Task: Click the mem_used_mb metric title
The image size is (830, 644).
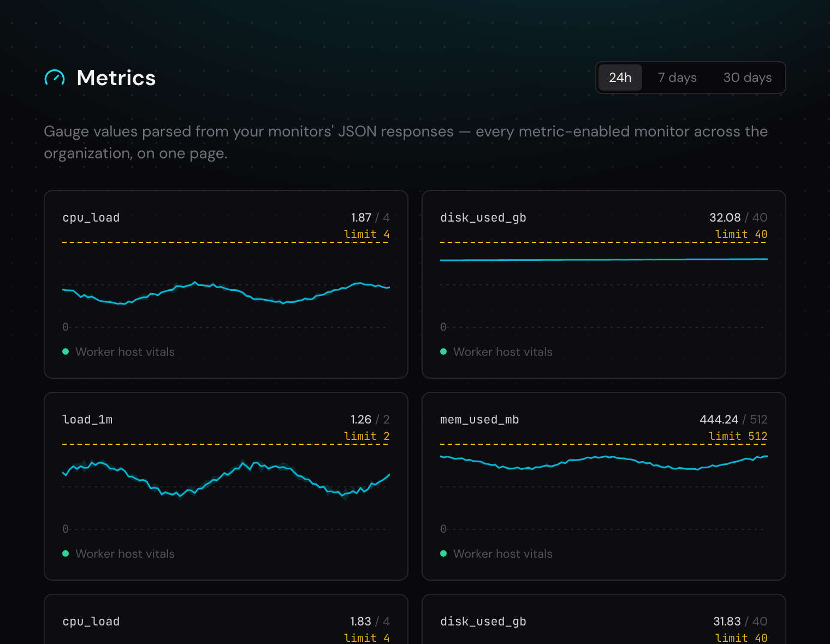Action: pos(479,420)
